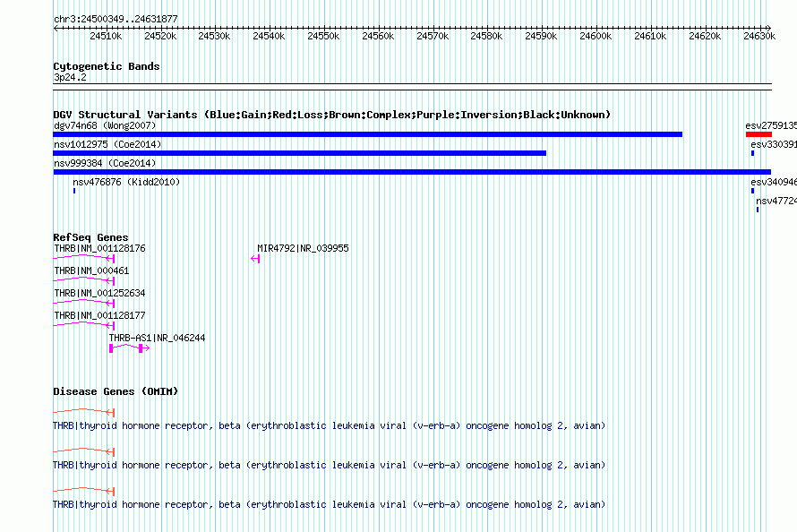Click the THRB|NM_000461 label
Screen dimensions: 797x532
tap(91, 270)
